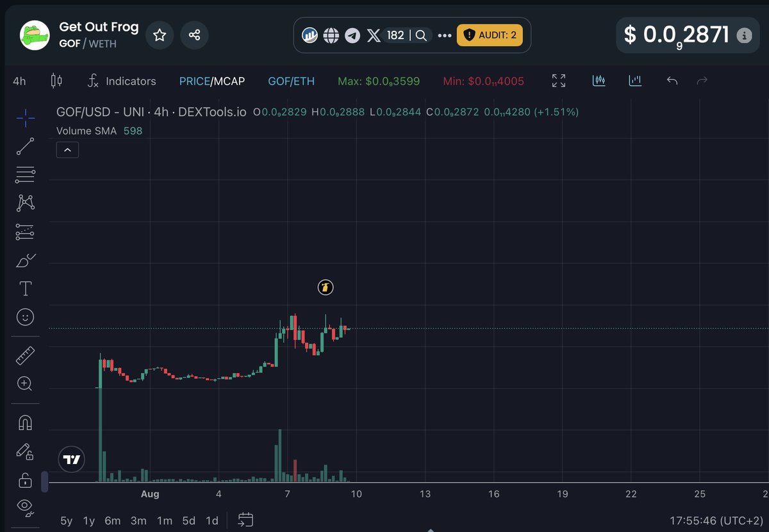
Task: Open the X (Twitter) profile icon
Action: [x=374, y=35]
